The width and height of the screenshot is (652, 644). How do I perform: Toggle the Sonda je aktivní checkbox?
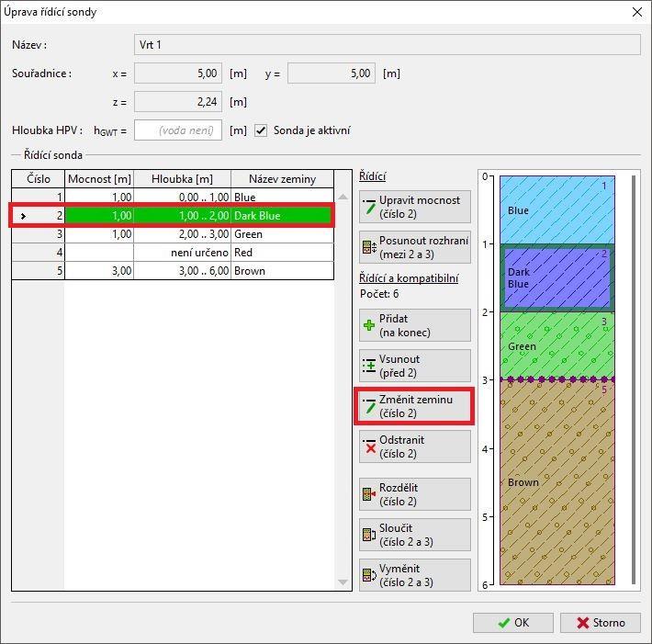point(261,130)
